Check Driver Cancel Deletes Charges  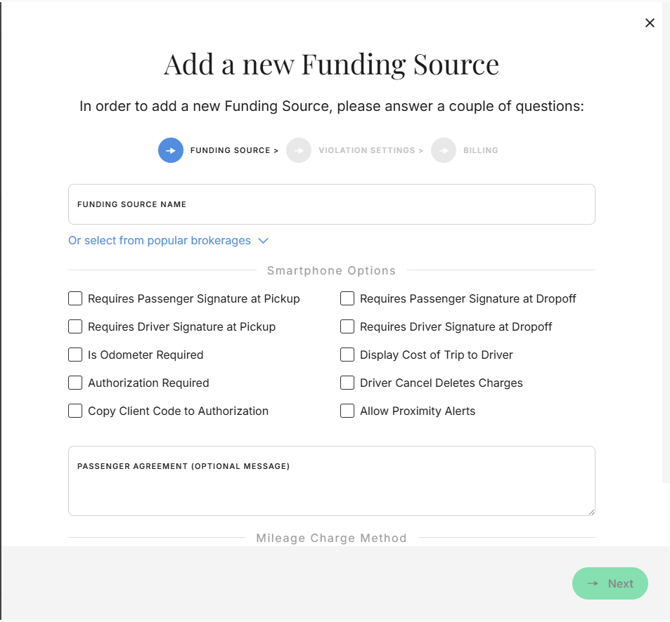347,382
